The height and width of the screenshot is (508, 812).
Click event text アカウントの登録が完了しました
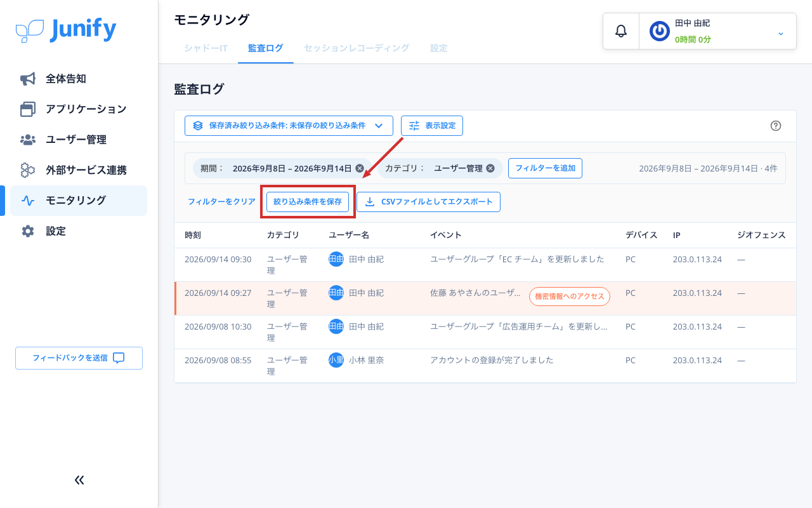[492, 360]
